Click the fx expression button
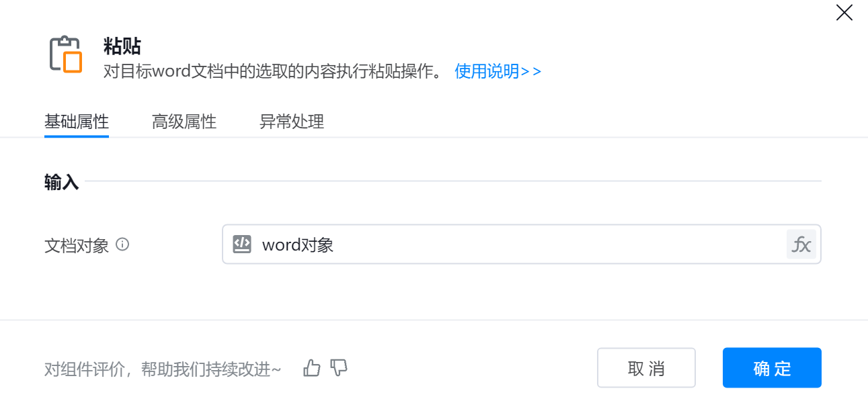The width and height of the screenshot is (868, 407). click(x=801, y=244)
